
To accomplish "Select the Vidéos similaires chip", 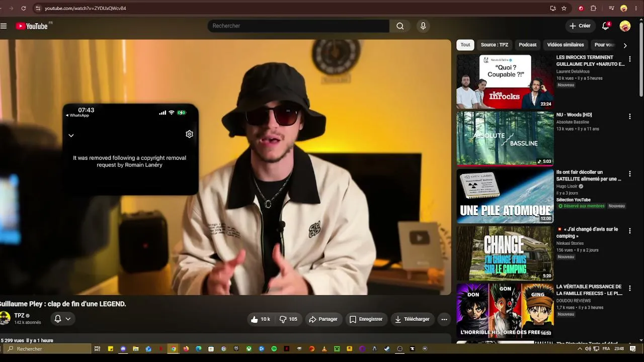I will pos(566,45).
